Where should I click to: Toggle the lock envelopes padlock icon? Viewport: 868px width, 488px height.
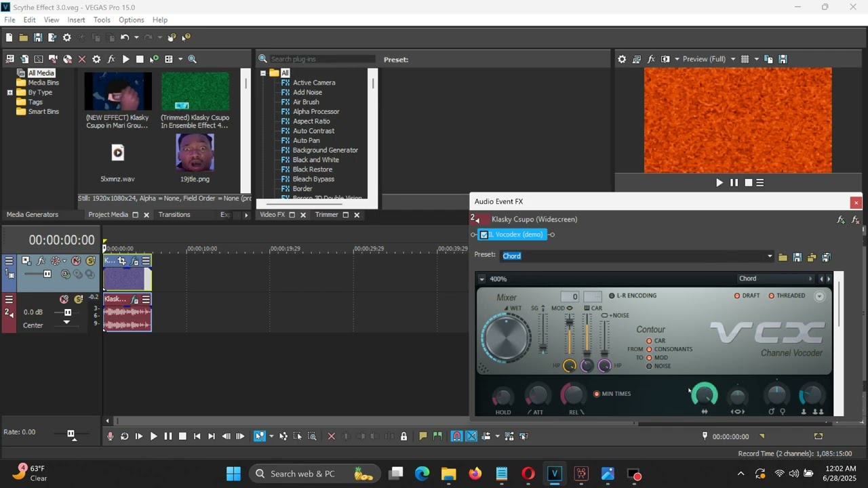(x=403, y=436)
